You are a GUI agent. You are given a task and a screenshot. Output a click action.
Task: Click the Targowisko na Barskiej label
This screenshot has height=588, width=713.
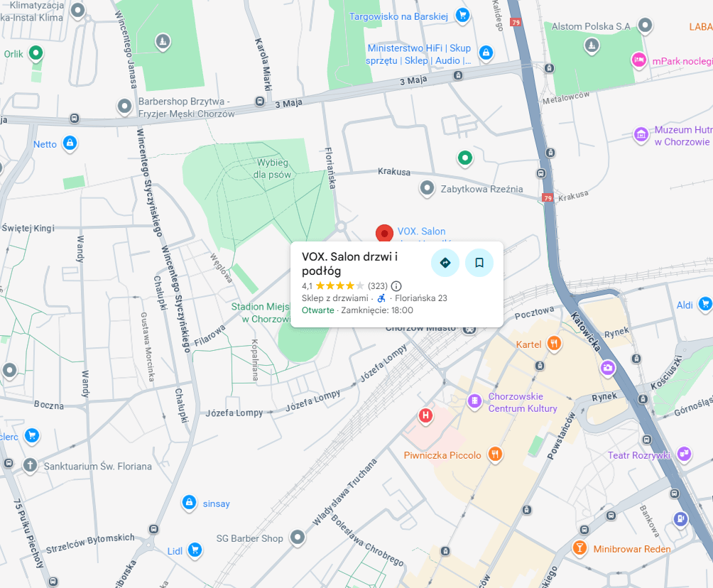point(398,16)
